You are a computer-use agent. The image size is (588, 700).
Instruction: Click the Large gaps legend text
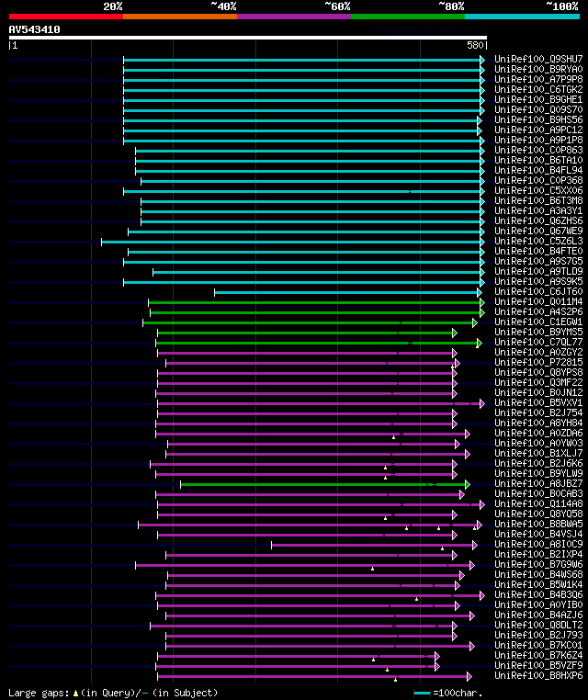pos(113,693)
